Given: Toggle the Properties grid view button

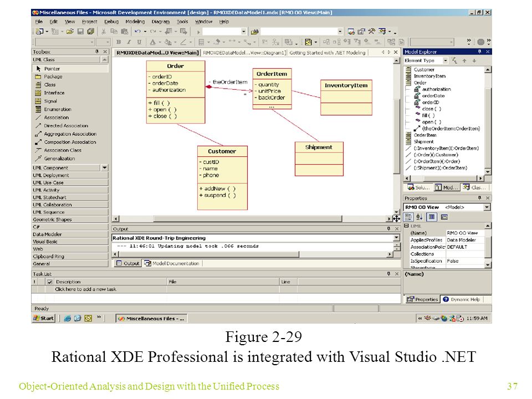Looking at the screenshot, I should click(x=432, y=217).
